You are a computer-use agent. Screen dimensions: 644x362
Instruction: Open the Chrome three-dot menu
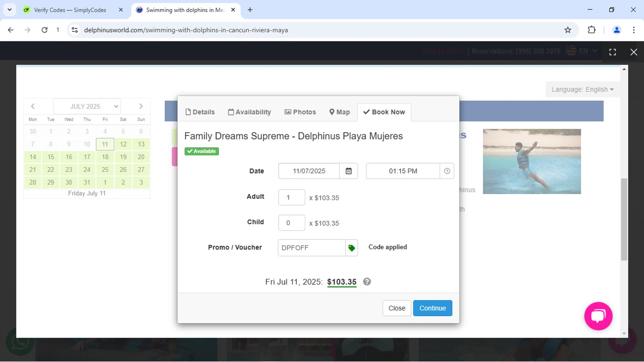click(634, 30)
